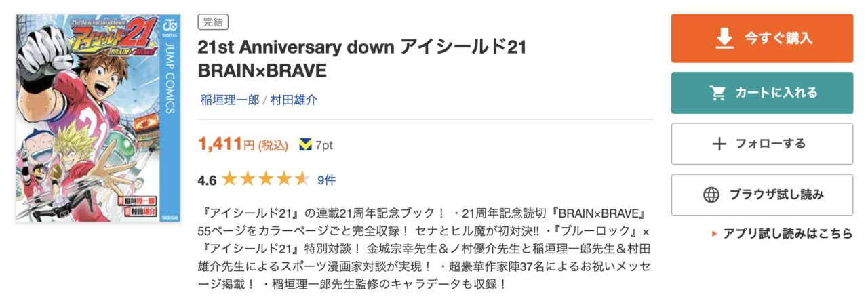Click the download icon on 今すぐ購入

(724, 39)
